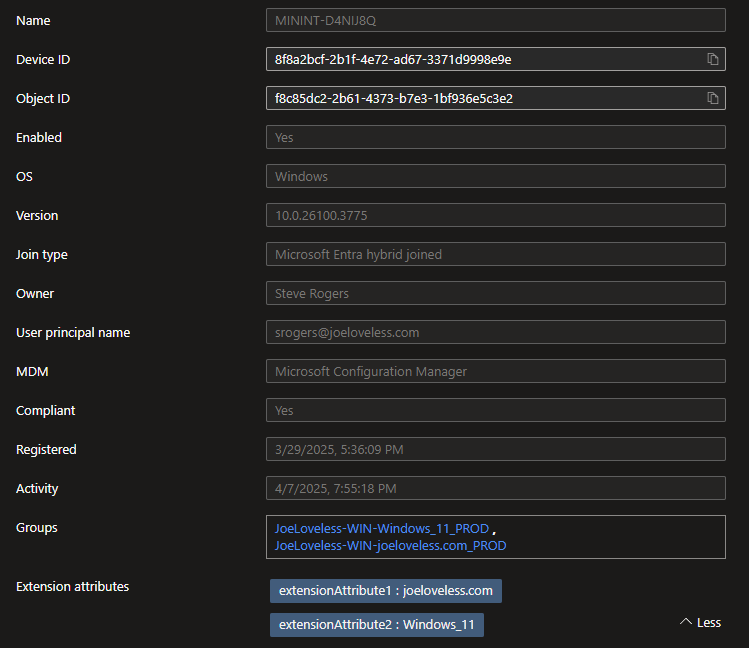Image resolution: width=749 pixels, height=648 pixels.
Task: Copy the Device ID value
Action: 713,59
